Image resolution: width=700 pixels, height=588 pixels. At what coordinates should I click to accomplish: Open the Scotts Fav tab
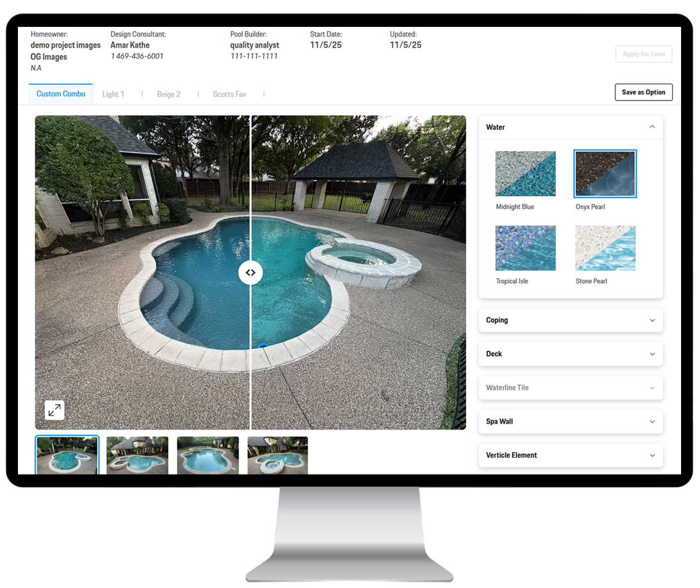pos(229,94)
